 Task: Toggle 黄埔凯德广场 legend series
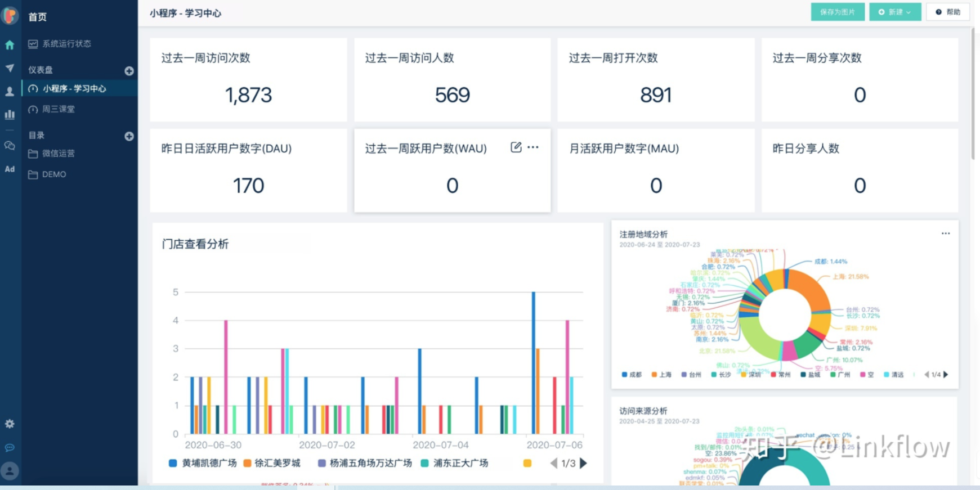click(203, 463)
